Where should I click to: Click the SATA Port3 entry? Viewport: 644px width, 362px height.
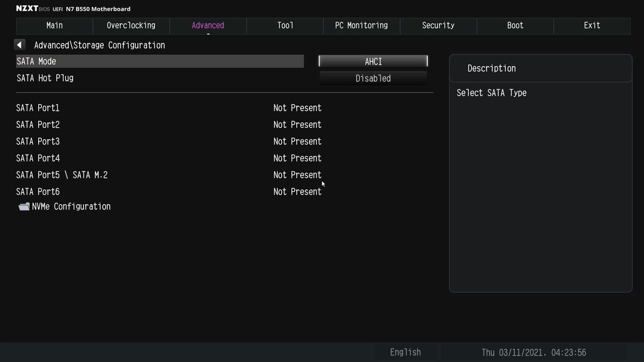[x=38, y=141]
